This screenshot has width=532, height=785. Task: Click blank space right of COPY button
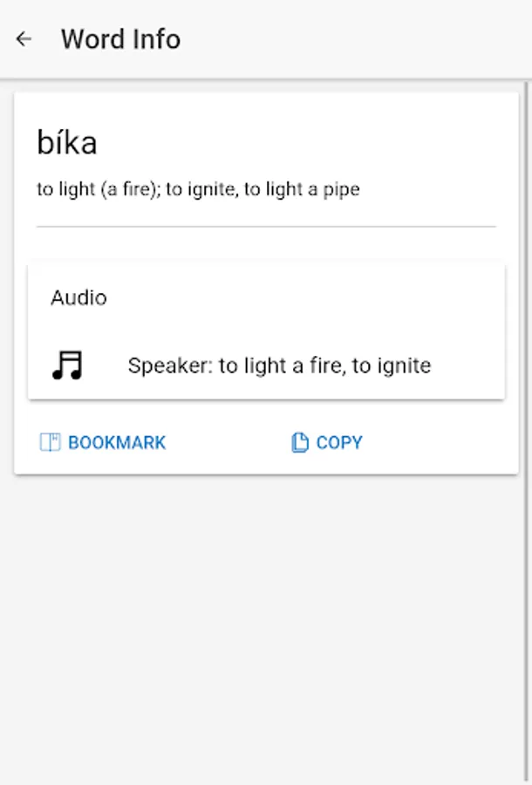click(436, 442)
